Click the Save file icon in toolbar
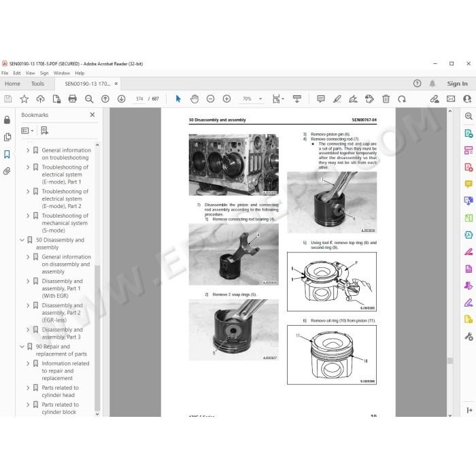 (8, 99)
